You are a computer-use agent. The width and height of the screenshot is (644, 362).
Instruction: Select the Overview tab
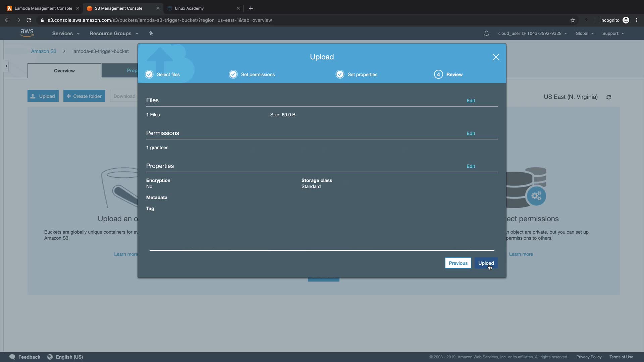(x=64, y=71)
